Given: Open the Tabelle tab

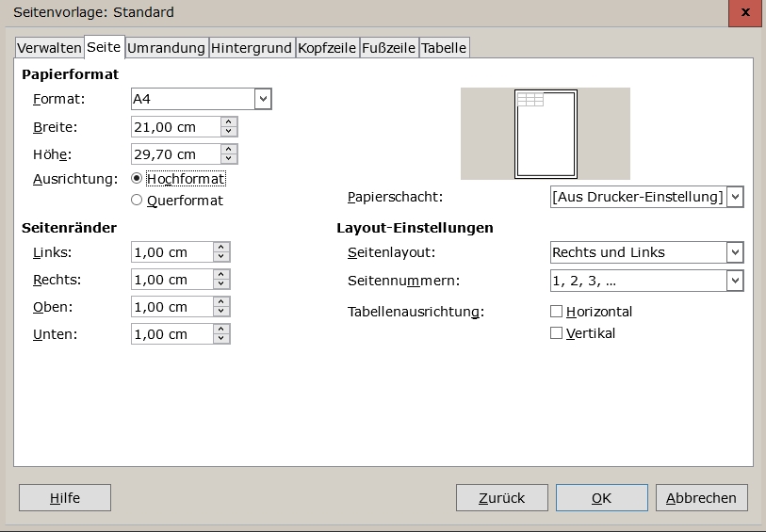Looking at the screenshot, I should pos(444,48).
